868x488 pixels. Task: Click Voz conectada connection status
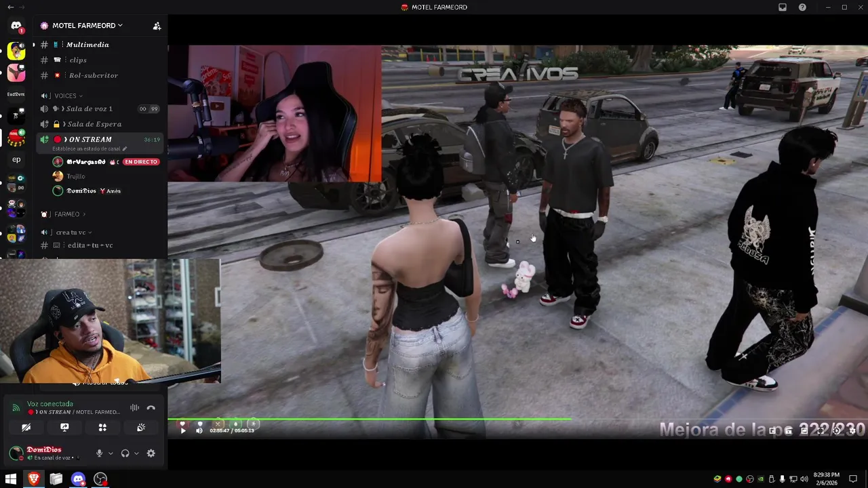coord(50,404)
